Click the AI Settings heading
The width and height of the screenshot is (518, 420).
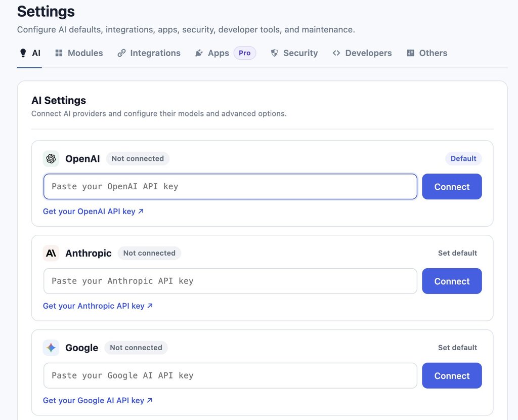click(x=59, y=101)
